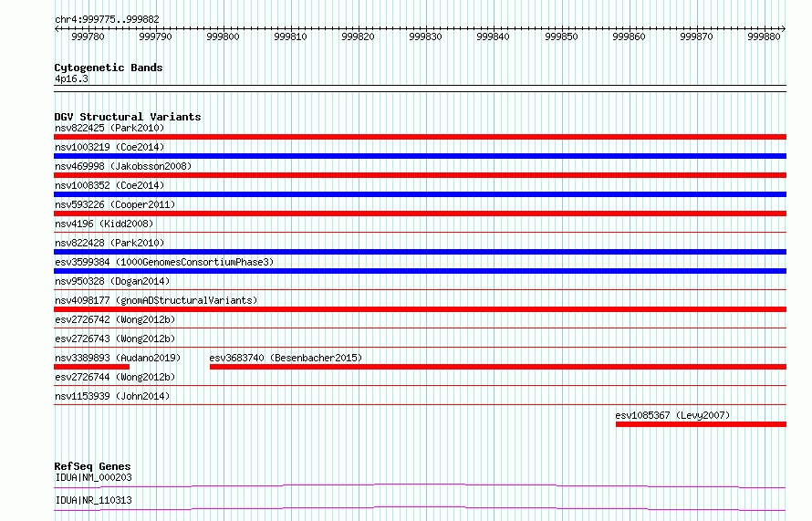Select the nsv1003219 (Coe2014) blue variant bar
Screen dimensions: 812x521
tap(420, 156)
